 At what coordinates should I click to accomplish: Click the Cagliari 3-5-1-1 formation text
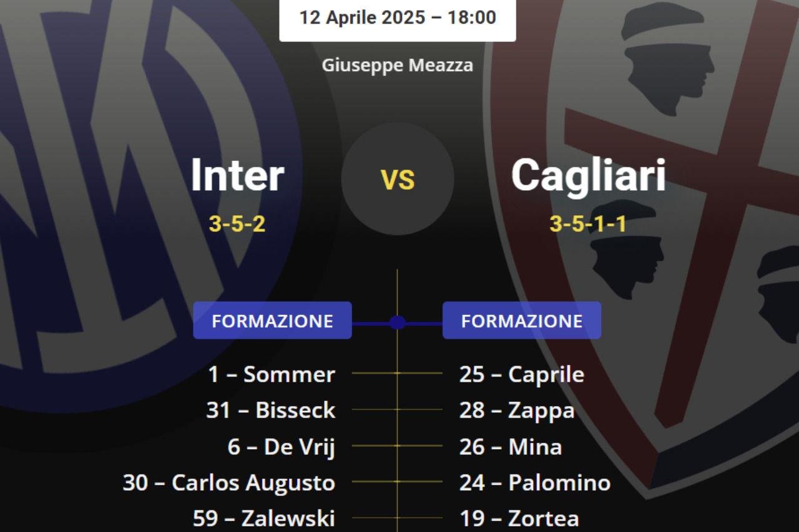point(588,223)
